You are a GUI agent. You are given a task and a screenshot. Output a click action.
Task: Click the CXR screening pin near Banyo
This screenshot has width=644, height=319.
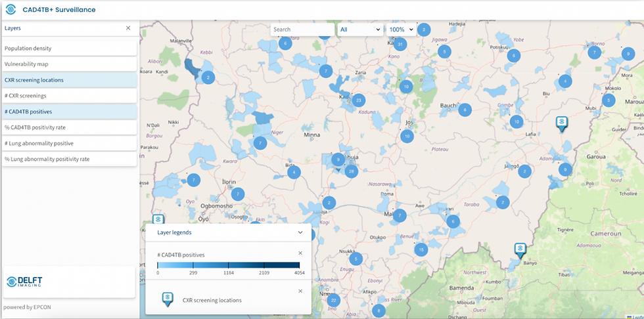(x=520, y=251)
